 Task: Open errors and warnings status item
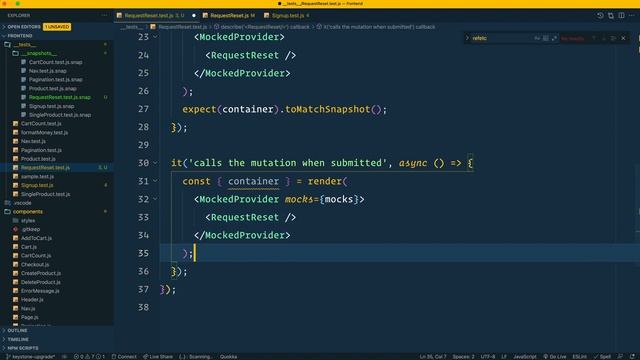[x=89, y=357]
